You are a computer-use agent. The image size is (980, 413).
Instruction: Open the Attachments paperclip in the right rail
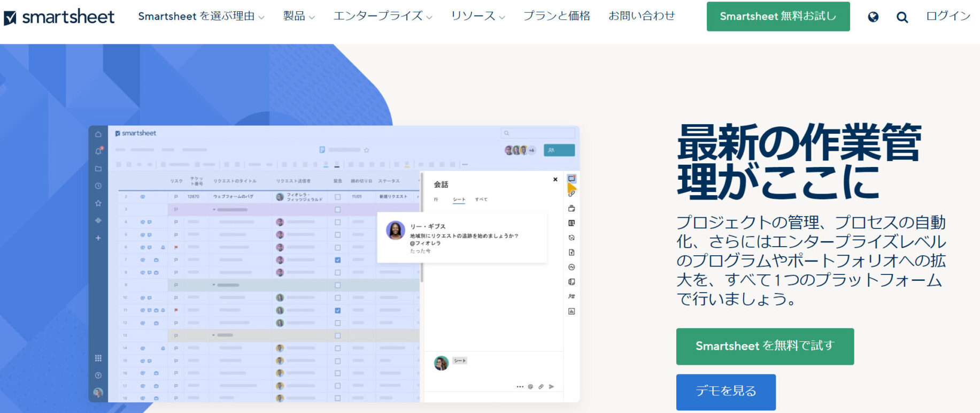(x=572, y=193)
